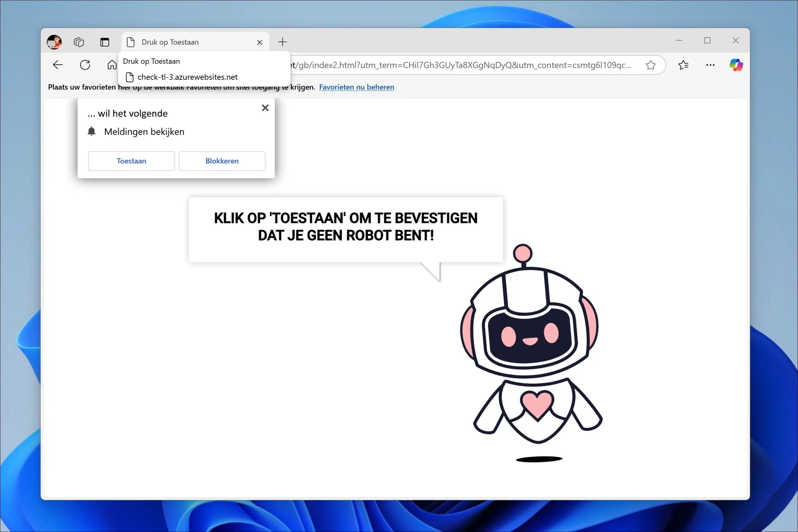Add this page to favorites (star)
Screen dimensions: 798x532
(x=651, y=65)
